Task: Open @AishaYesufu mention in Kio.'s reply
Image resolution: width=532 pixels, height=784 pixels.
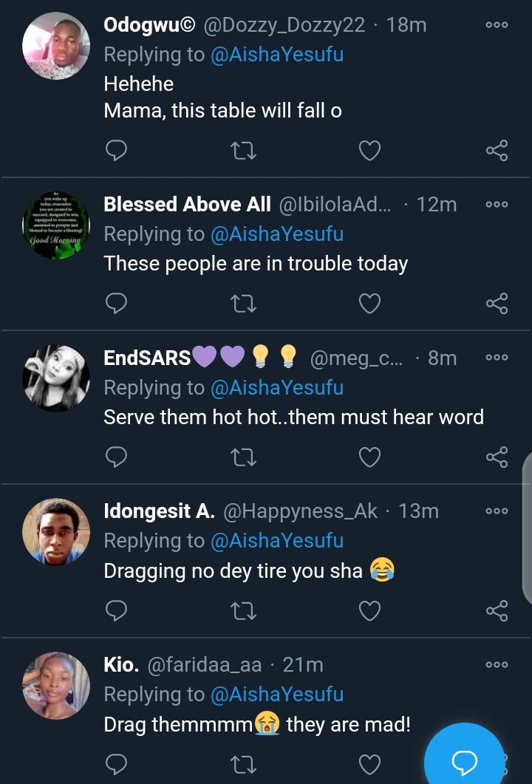Action: pos(277,695)
